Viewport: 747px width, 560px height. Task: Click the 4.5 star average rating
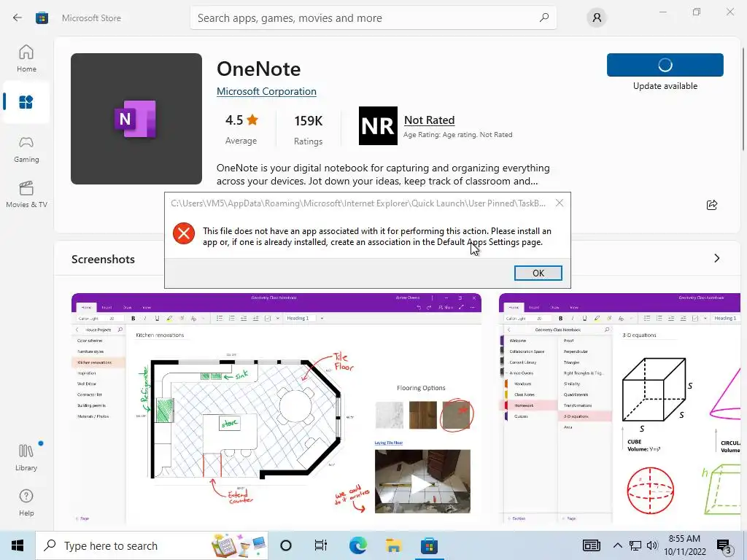pyautogui.click(x=241, y=128)
